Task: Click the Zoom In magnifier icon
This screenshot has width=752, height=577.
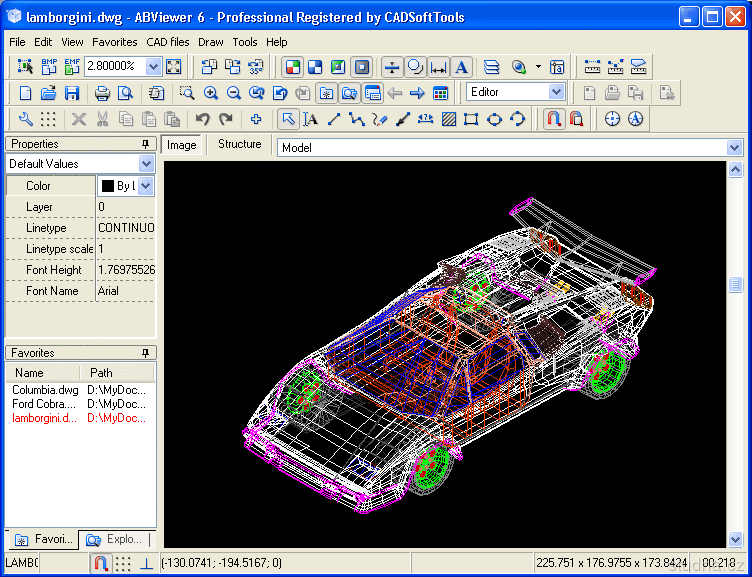Action: tap(211, 93)
